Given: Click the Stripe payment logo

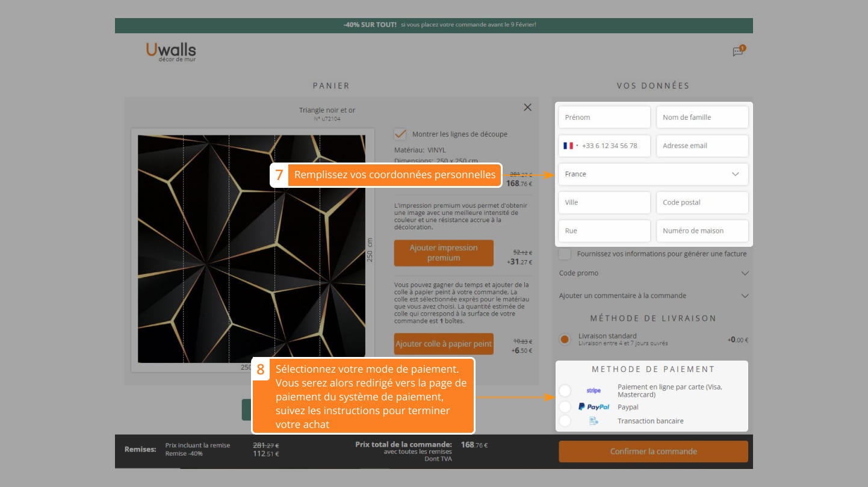Looking at the screenshot, I should [593, 391].
